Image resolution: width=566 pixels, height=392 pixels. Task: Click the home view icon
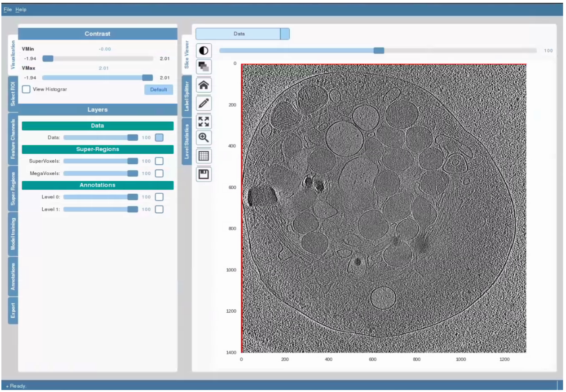point(203,85)
